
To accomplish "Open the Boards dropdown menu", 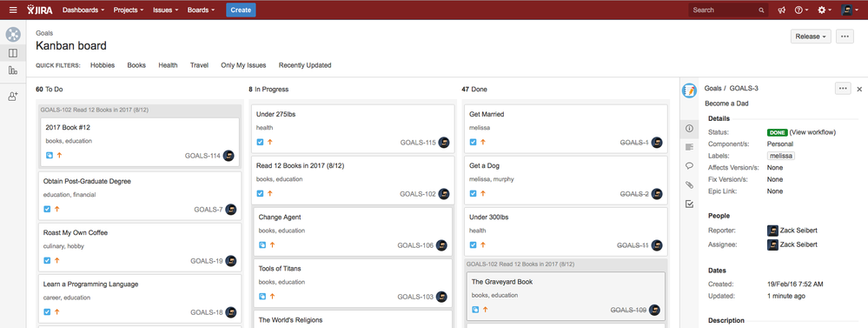I will (x=201, y=10).
